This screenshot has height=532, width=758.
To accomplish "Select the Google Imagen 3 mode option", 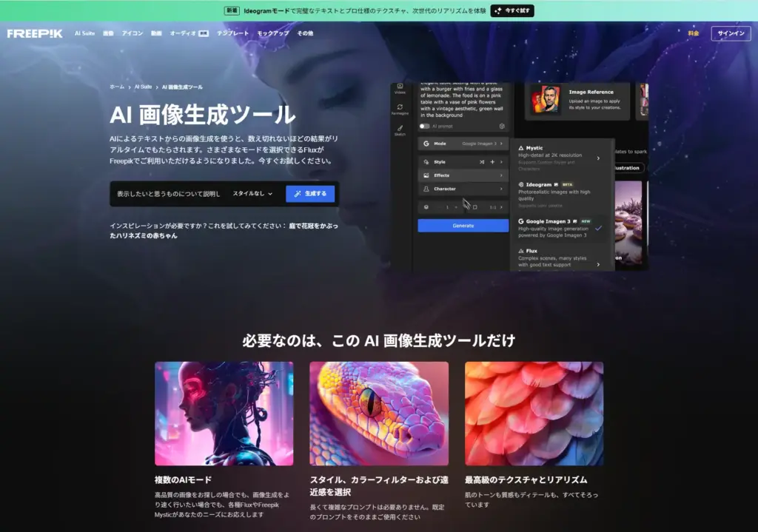I will point(560,228).
